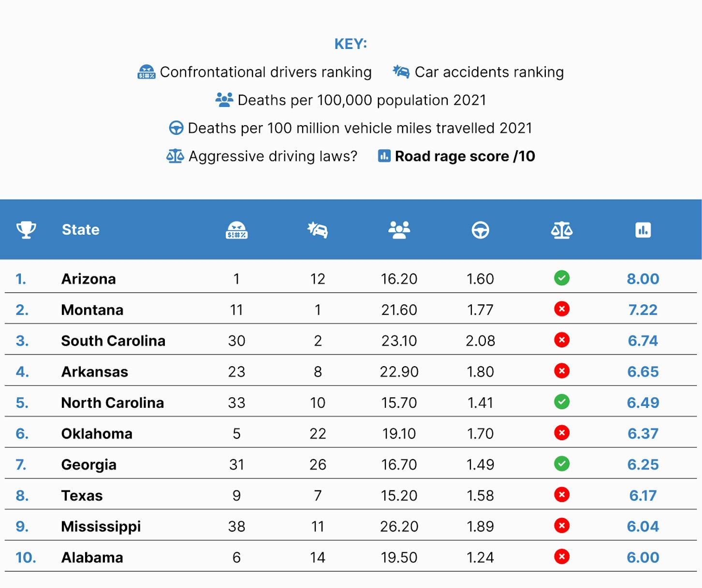This screenshot has width=702, height=588.
Task: Click Georgia's green check mark
Action: point(562,464)
